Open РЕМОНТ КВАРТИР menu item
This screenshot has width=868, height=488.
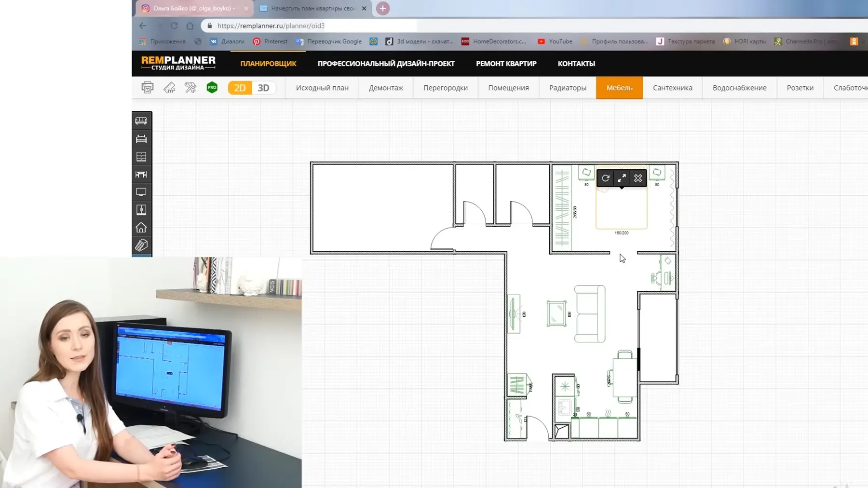pyautogui.click(x=506, y=64)
